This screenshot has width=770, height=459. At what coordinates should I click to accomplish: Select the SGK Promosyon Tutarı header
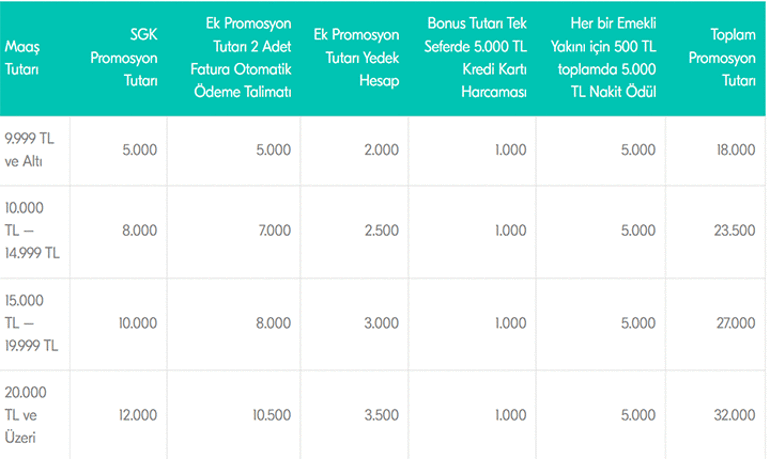coord(124,58)
